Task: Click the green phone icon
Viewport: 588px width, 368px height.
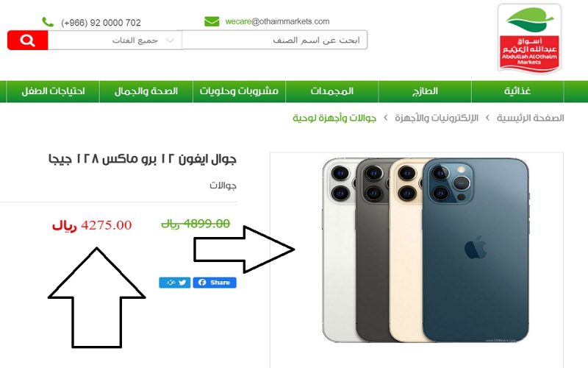Action: tap(48, 22)
